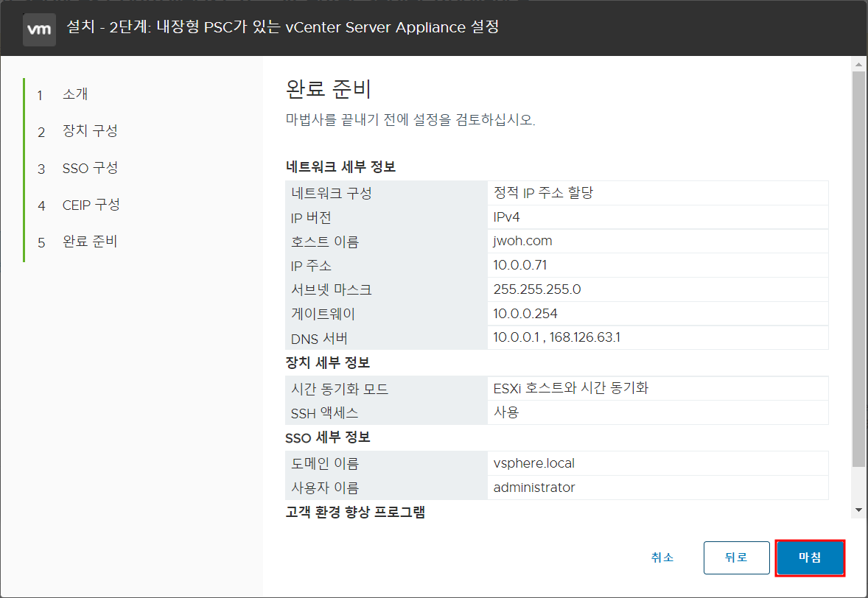The width and height of the screenshot is (868, 598).
Task: Click the 도메인 이름 label cell
Action: click(386, 463)
